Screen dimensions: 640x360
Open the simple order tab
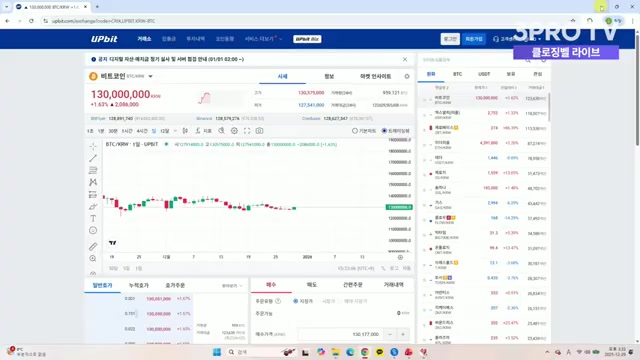[352, 284]
